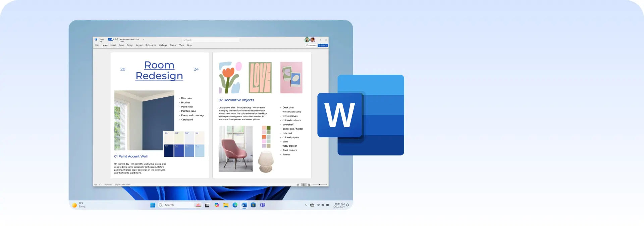This screenshot has width=644, height=230.
Task: Open the References tab
Action: pos(150,45)
